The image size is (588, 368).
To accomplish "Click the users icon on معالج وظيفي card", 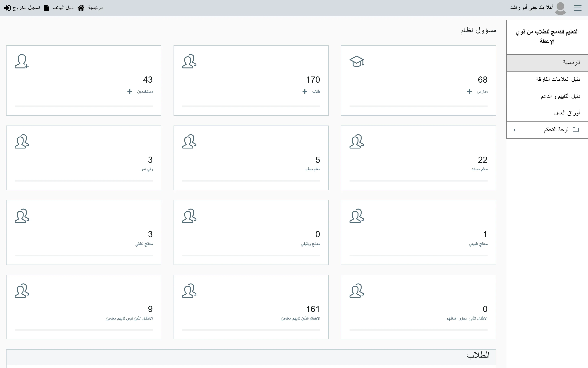I will click(x=189, y=216).
